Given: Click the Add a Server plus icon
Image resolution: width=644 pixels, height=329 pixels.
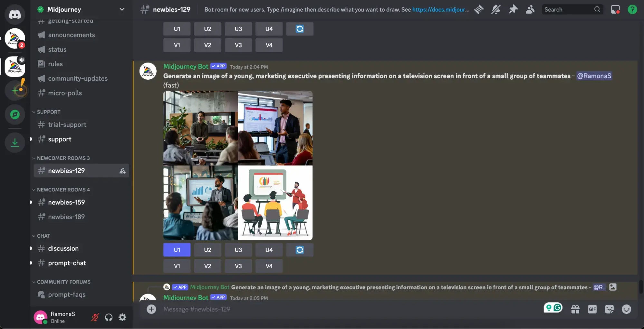Looking at the screenshot, I should [x=15, y=91].
